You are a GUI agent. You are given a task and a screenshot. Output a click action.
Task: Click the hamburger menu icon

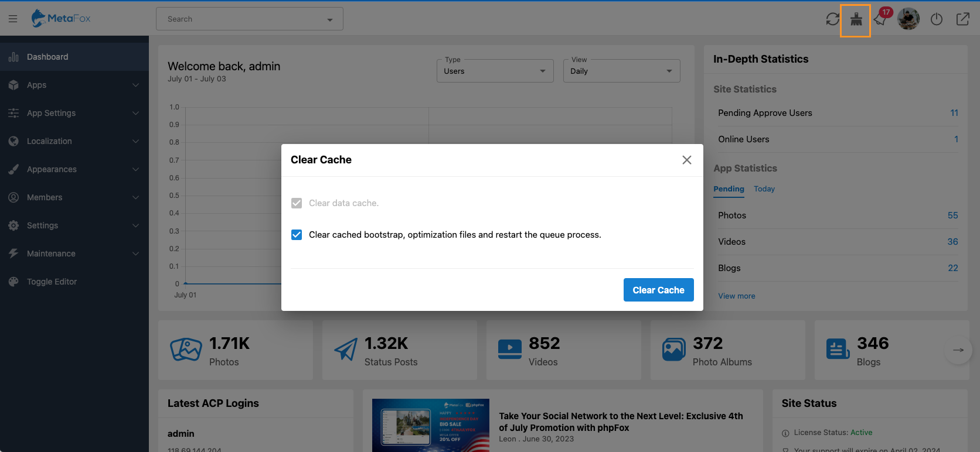point(12,19)
